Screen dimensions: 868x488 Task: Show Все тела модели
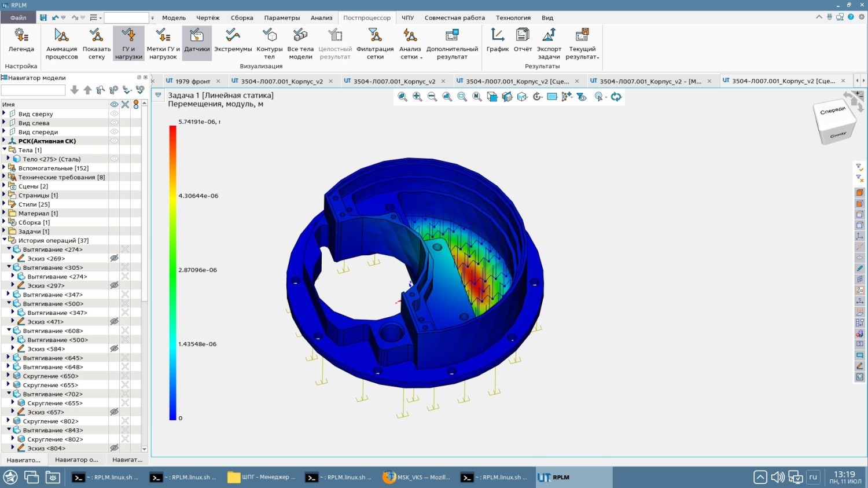click(x=300, y=43)
